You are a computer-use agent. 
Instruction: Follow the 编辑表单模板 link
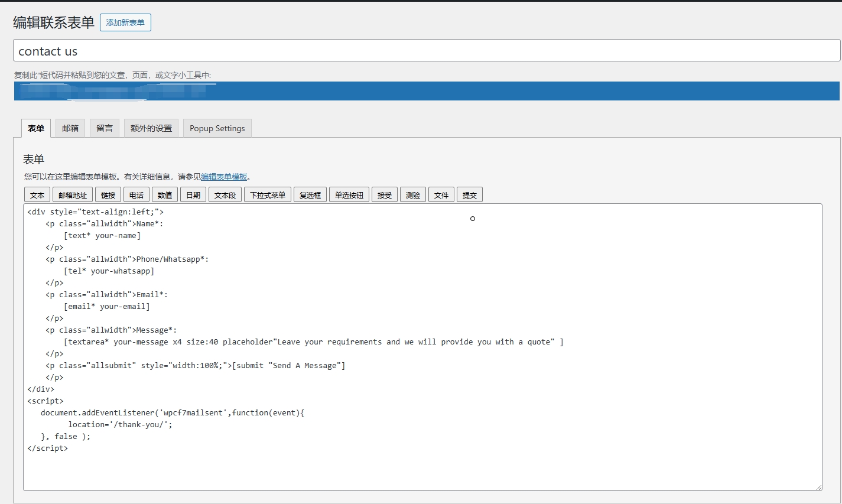[x=224, y=177]
